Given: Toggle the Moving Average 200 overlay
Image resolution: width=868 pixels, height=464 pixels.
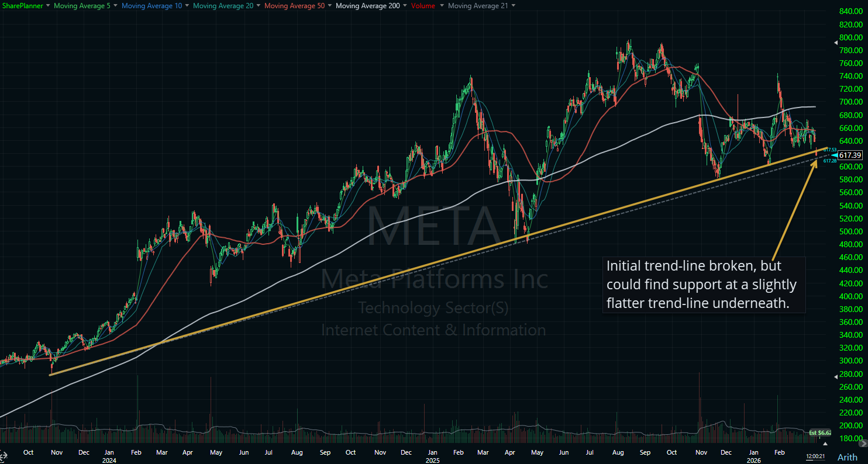Looking at the screenshot, I should pos(368,6).
